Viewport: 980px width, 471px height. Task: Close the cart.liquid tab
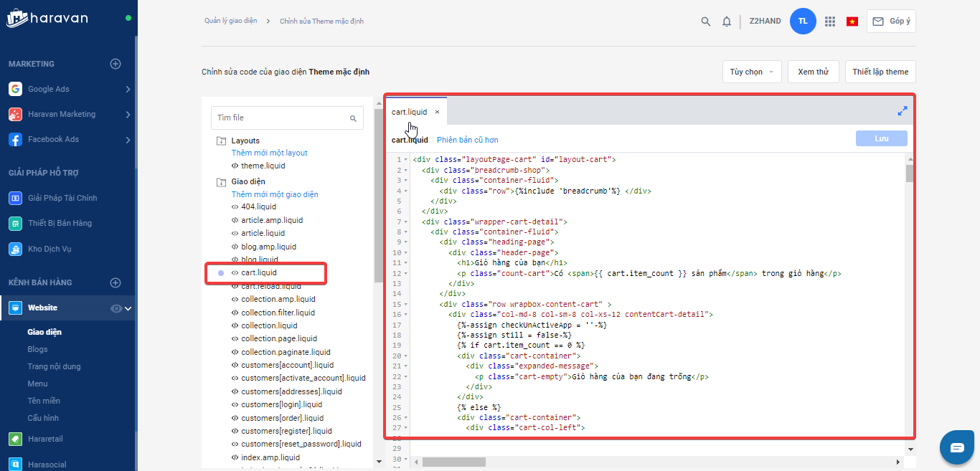coord(437,112)
